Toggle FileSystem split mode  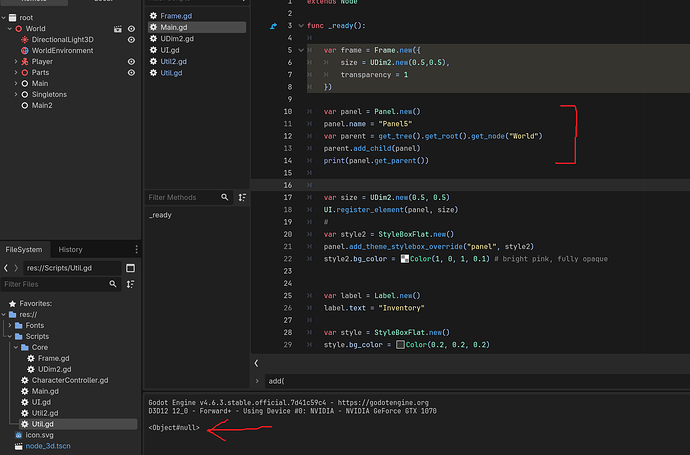[130, 268]
